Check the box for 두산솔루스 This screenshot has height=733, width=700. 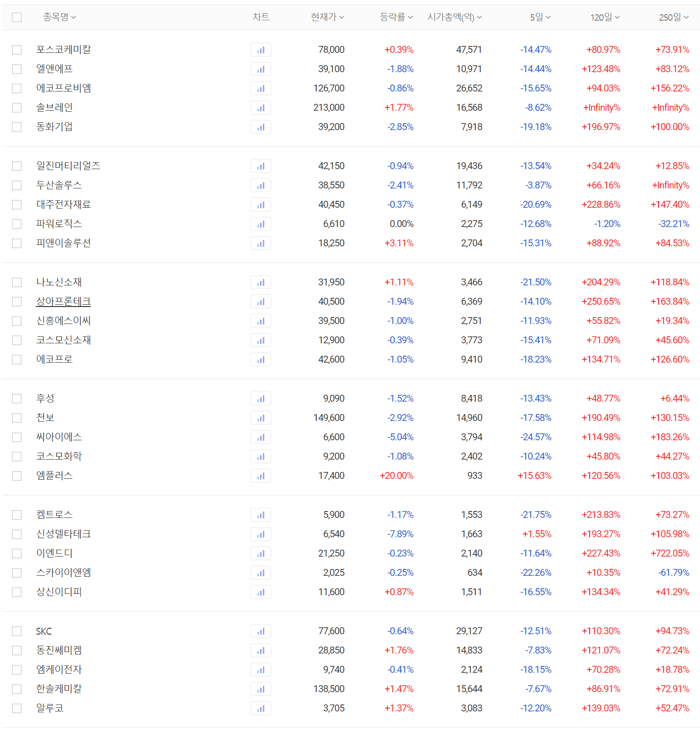17,185
